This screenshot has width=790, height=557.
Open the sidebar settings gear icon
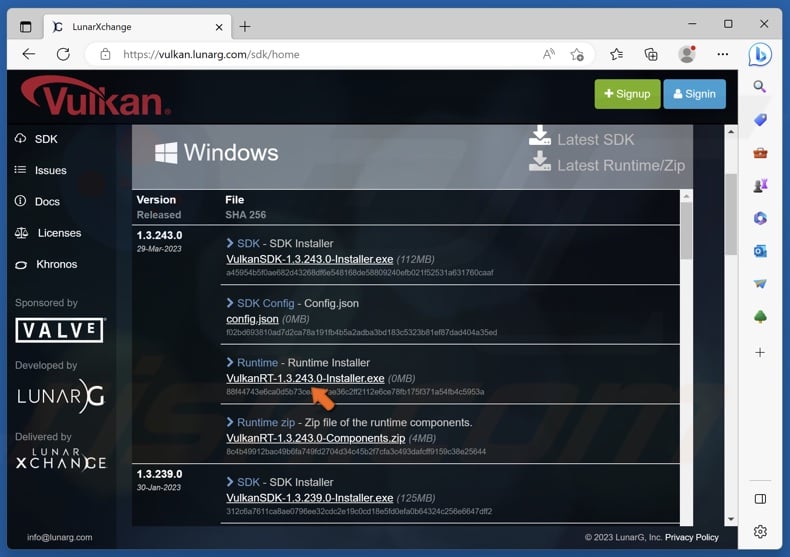(x=760, y=531)
